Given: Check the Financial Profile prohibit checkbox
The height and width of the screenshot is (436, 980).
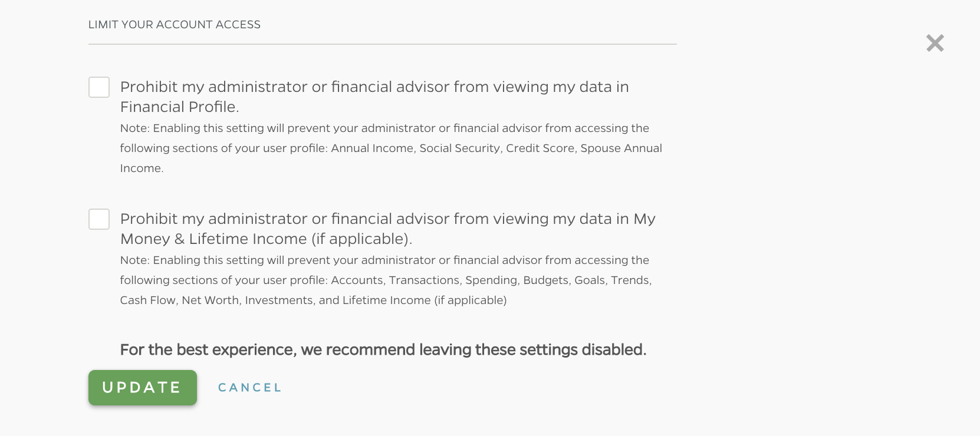Looking at the screenshot, I should pos(99,87).
